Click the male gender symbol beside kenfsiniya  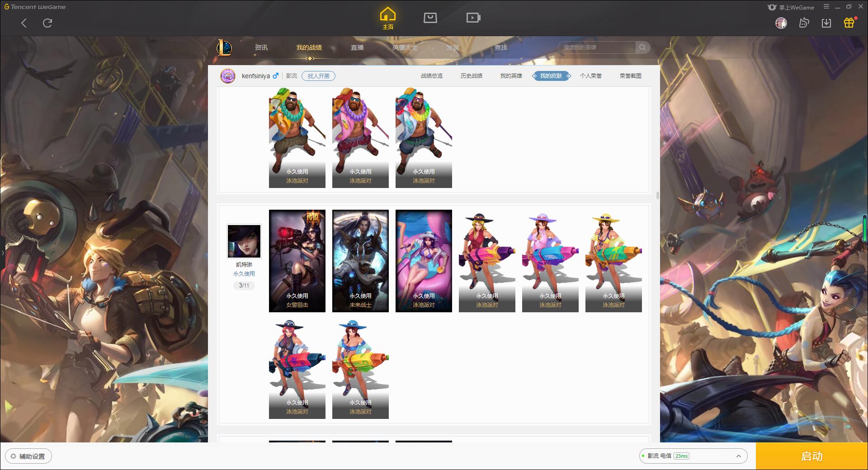pos(275,76)
